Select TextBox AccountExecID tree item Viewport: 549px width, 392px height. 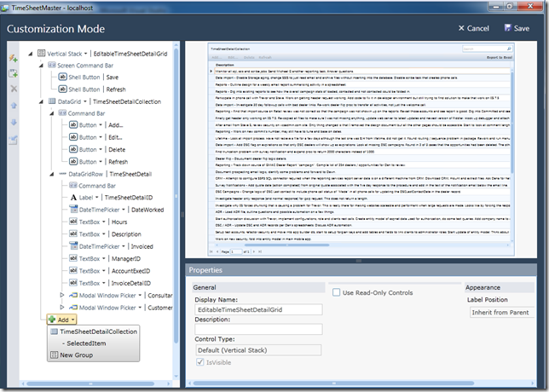tap(109, 271)
